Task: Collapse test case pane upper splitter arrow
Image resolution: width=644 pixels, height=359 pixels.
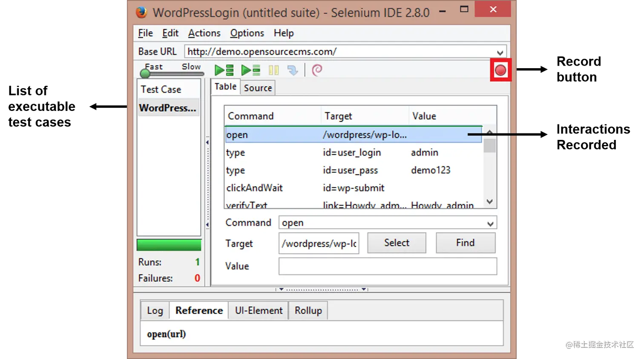Action: tap(207, 142)
